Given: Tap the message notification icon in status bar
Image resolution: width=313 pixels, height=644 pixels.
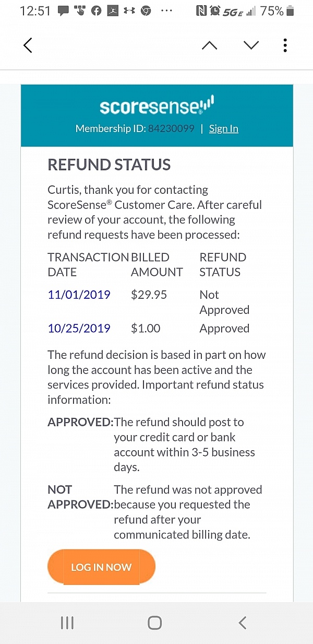Looking at the screenshot, I should point(63,11).
